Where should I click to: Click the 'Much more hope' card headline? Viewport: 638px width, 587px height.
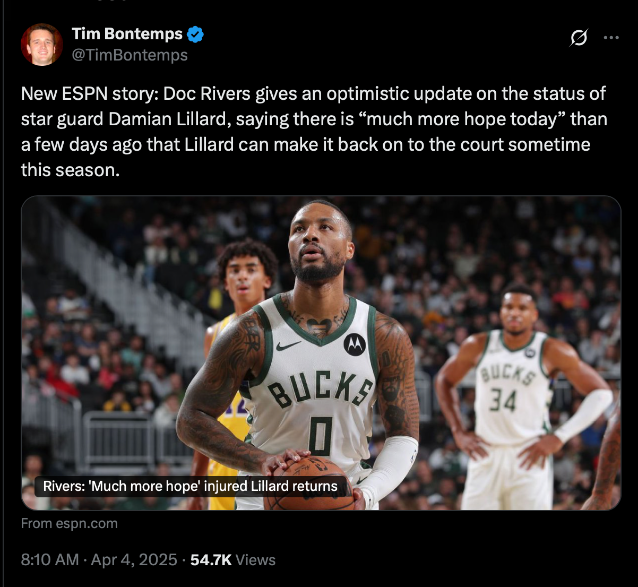[190, 486]
